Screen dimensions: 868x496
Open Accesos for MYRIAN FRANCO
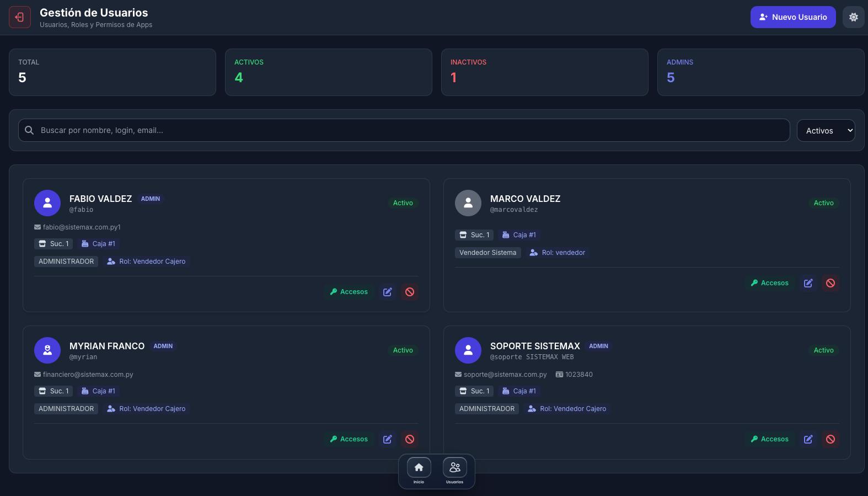(349, 439)
